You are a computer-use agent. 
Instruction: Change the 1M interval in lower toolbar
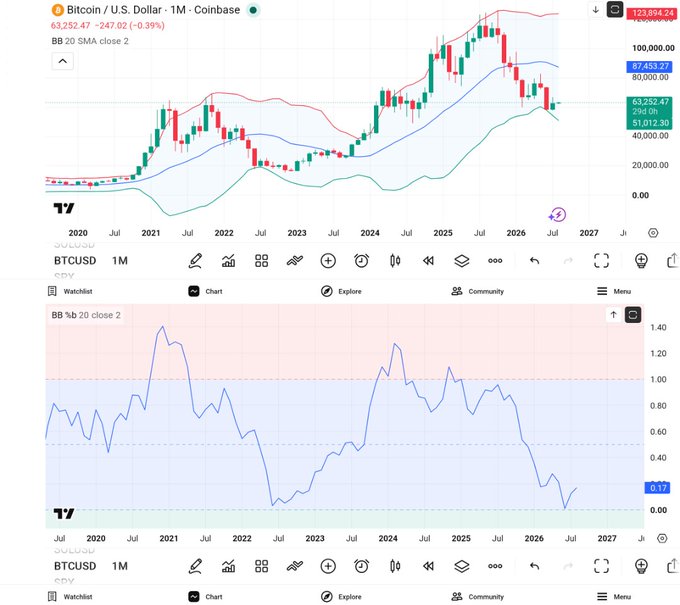pyautogui.click(x=120, y=566)
